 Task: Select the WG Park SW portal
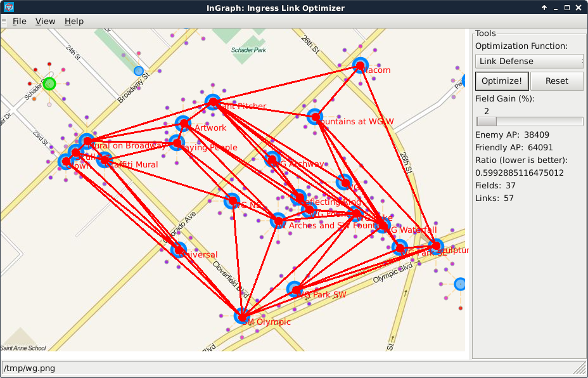tap(295, 290)
